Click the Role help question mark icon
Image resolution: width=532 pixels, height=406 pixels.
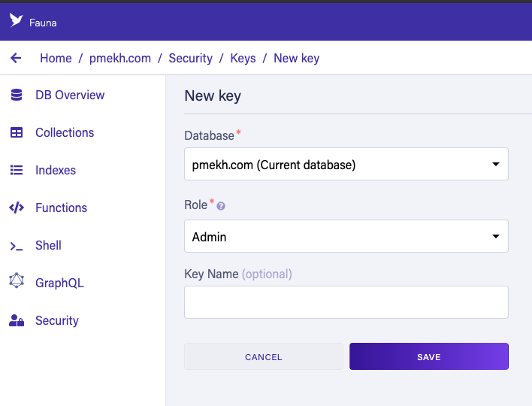(221, 206)
